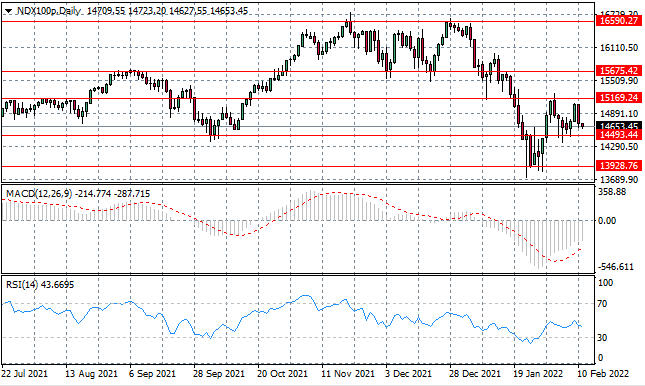Click the 3 Dec 2021 date label
The height and width of the screenshot is (386, 645).
click(408, 374)
